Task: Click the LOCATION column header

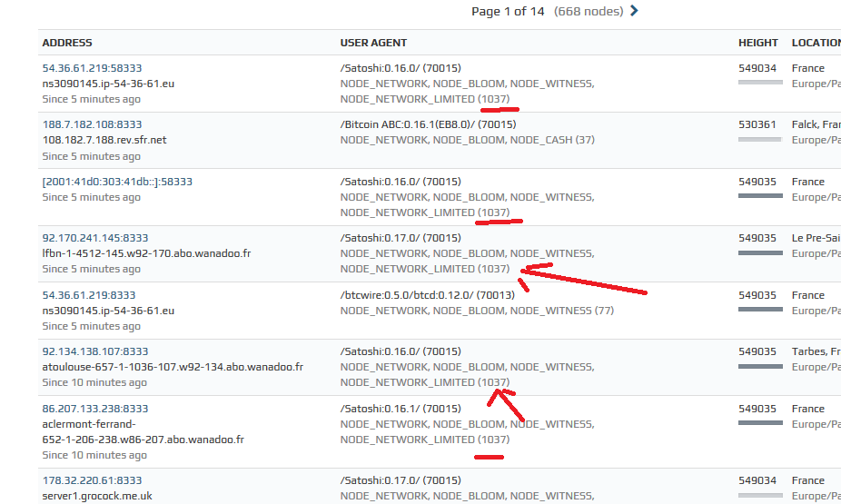Action: [x=816, y=43]
